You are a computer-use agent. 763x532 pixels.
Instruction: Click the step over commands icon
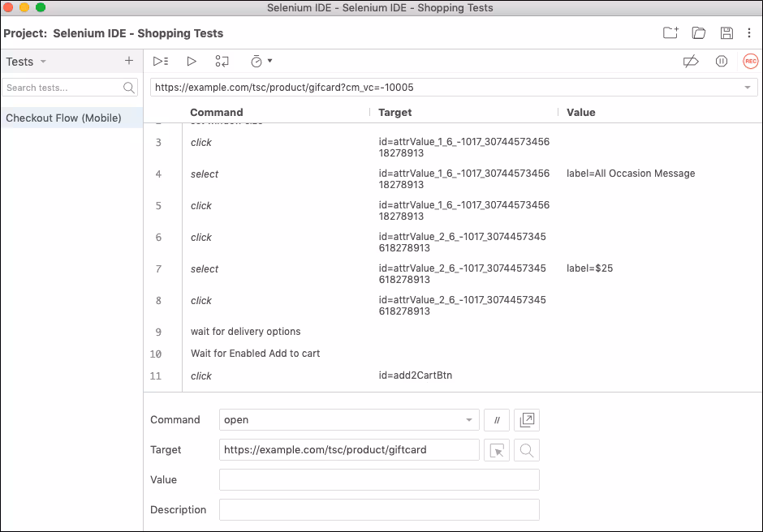pyautogui.click(x=222, y=62)
